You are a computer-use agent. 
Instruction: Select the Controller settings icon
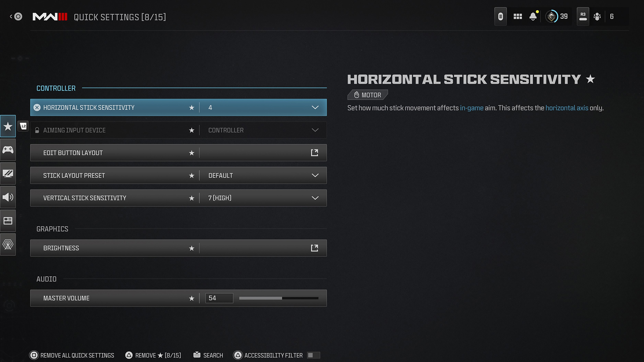(8, 149)
